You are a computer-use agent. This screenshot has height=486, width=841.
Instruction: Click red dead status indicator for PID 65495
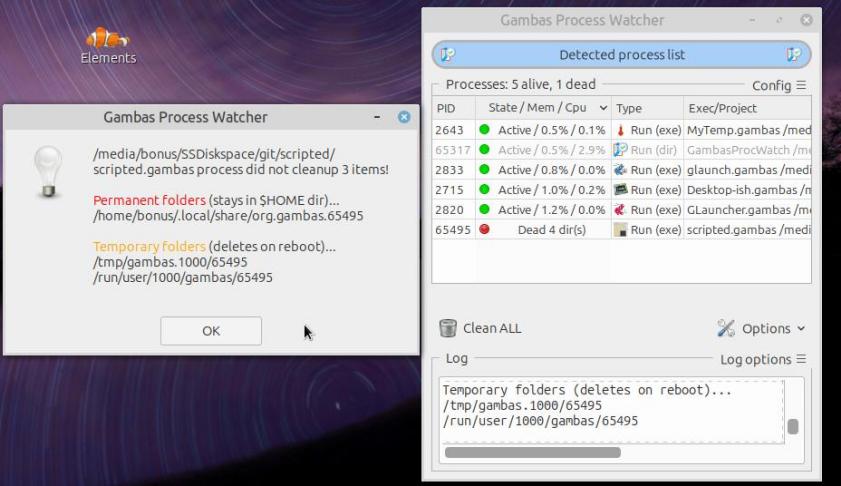484,230
